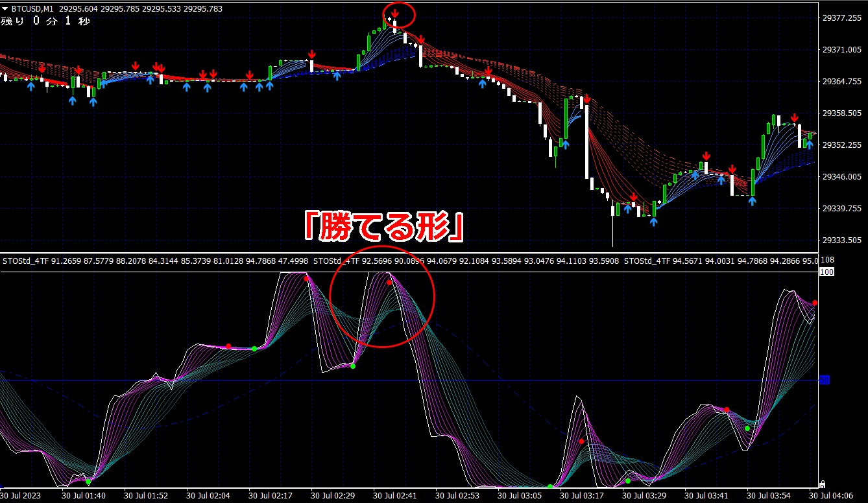Screen dimensions: 868x503
Task: Open the BTCUSD,M1 chart dropdown triangle
Action: (x=5, y=9)
